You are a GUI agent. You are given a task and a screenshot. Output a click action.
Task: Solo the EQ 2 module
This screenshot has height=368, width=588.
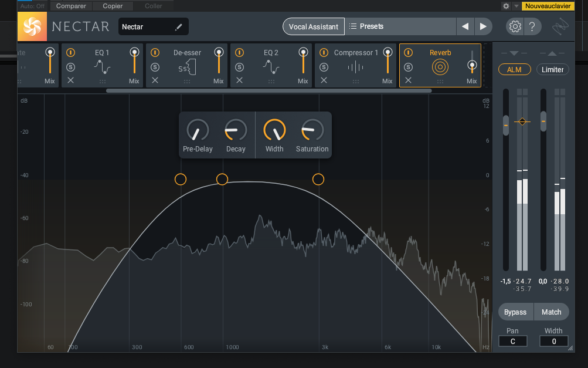(239, 67)
